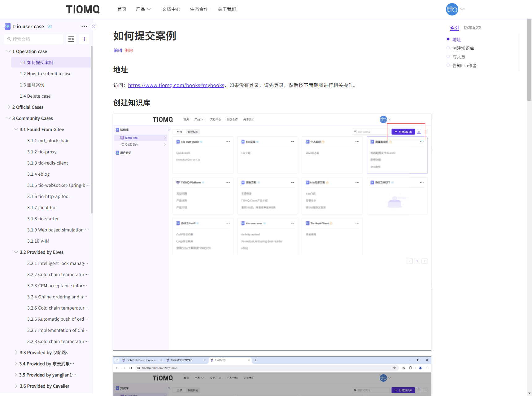Open the tio user avatar menu
Image resolution: width=532 pixels, height=396 pixels.
click(455, 9)
